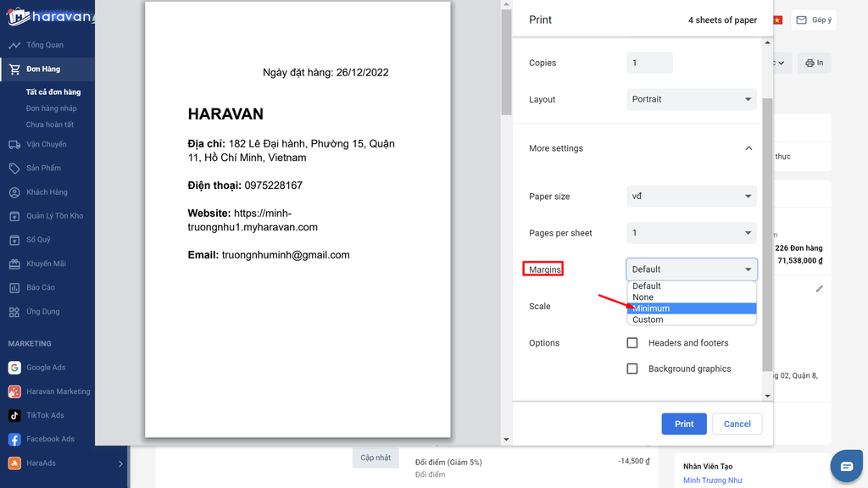
Task: Collapse the Margins dropdown
Action: 692,269
